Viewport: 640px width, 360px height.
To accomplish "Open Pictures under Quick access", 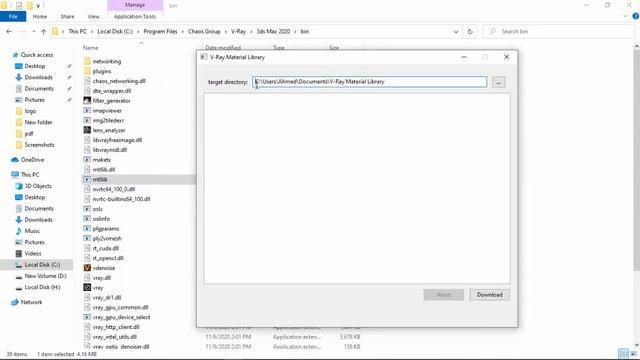I will click(x=34, y=100).
